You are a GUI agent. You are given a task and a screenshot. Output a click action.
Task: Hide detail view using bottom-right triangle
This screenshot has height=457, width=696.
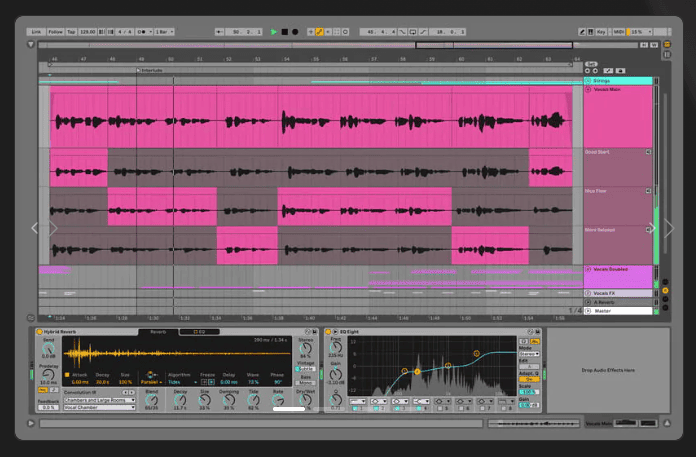tap(667, 423)
